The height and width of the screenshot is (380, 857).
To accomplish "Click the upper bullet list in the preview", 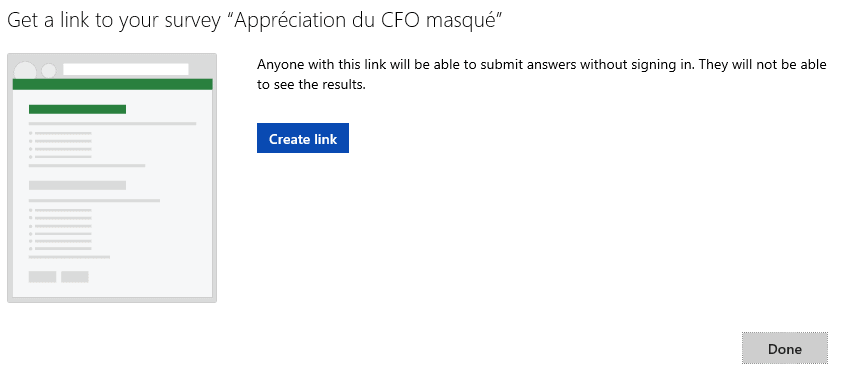I will pos(60,145).
